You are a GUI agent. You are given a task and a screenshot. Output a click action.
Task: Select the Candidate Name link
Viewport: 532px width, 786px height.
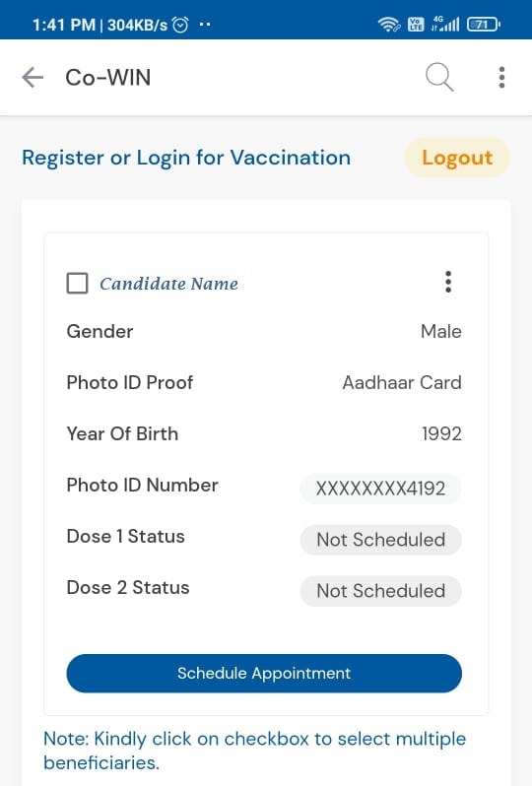point(169,284)
